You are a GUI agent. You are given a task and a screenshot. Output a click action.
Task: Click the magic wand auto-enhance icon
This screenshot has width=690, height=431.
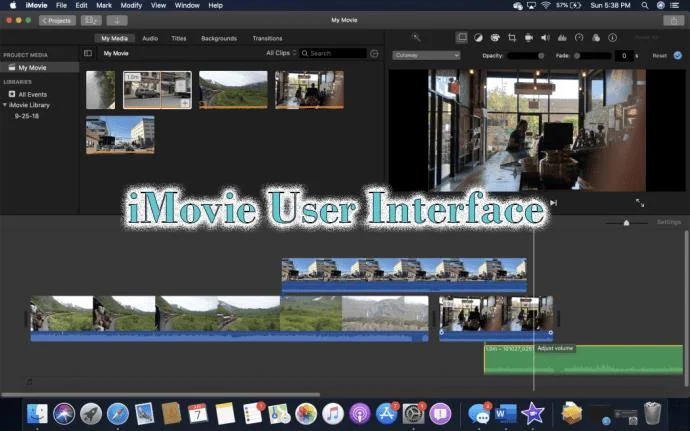point(416,38)
